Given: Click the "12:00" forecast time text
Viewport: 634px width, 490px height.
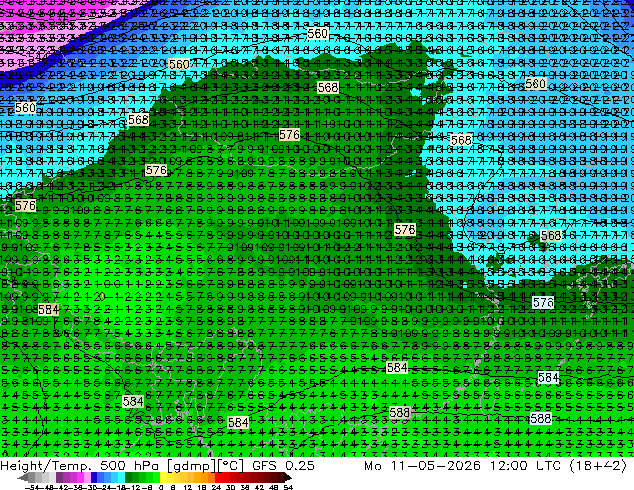Looking at the screenshot, I should point(508,466).
